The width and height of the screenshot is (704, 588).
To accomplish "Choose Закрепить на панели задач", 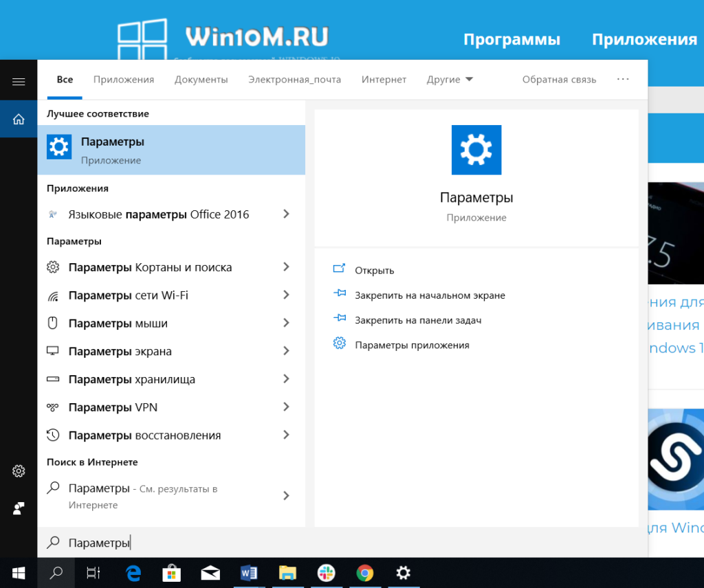I will [417, 320].
